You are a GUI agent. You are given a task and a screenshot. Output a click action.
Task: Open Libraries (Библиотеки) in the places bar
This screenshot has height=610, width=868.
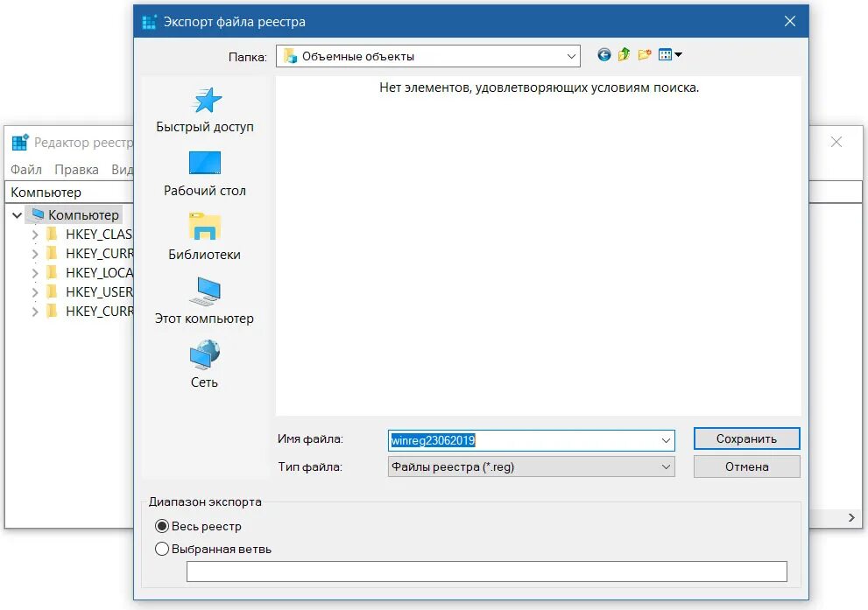coord(205,238)
